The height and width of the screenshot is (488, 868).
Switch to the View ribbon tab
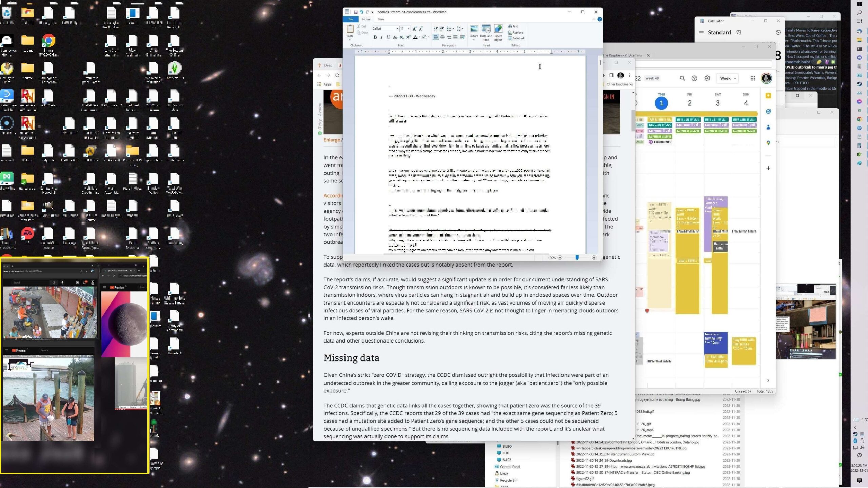[381, 19]
